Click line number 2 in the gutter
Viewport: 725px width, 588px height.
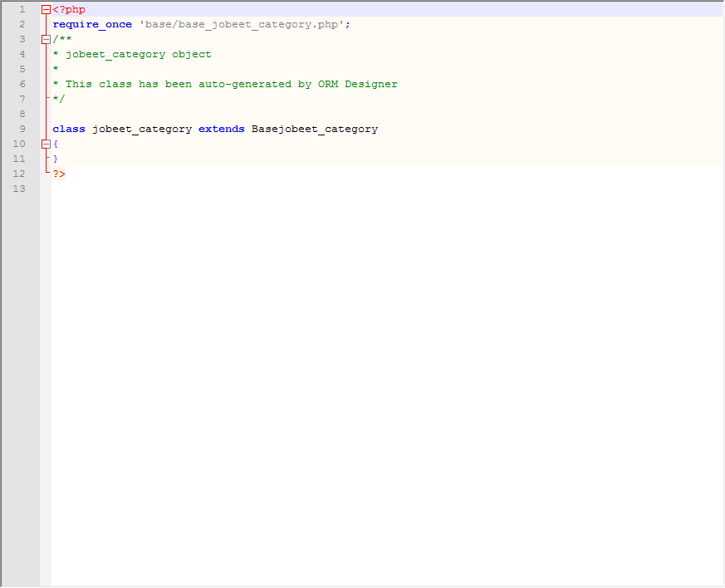(22, 25)
